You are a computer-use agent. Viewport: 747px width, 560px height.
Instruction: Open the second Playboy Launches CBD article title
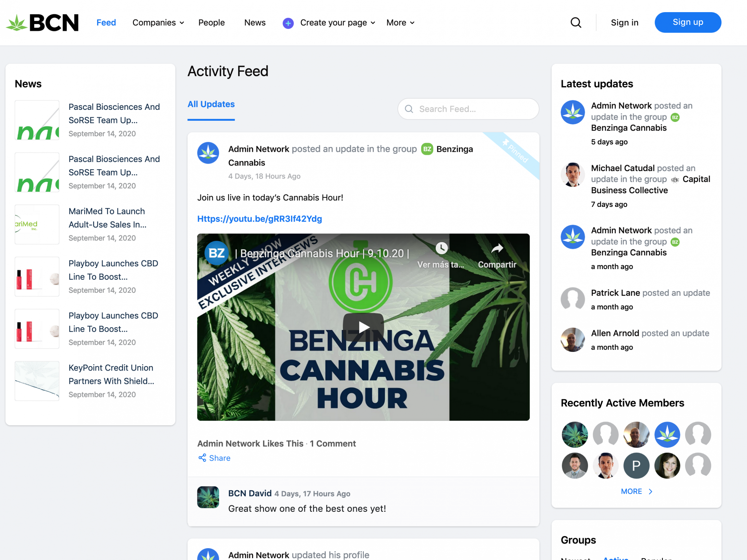tap(114, 322)
